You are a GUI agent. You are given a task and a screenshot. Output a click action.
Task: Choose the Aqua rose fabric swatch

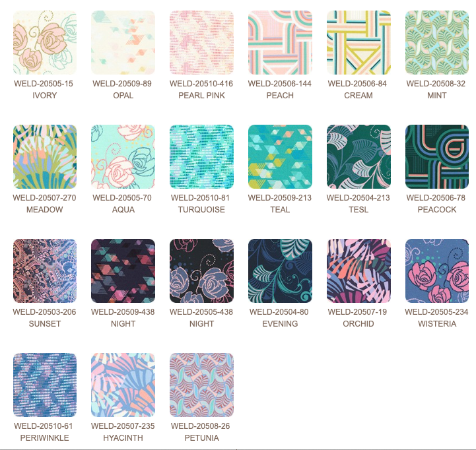tap(123, 156)
